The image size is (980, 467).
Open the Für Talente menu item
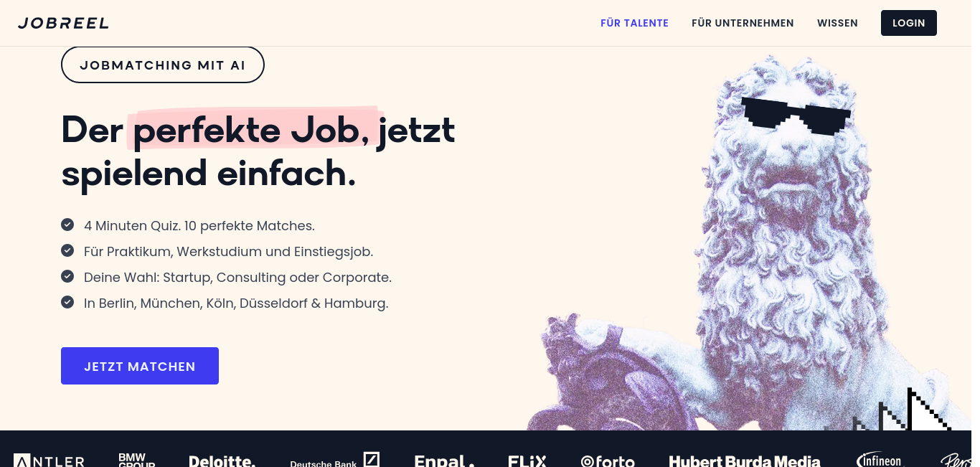click(x=634, y=23)
